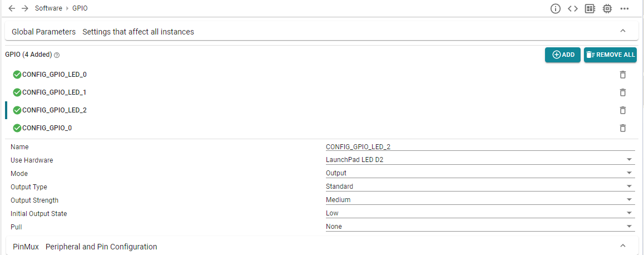Open the Output Strength dropdown

[x=480, y=200]
